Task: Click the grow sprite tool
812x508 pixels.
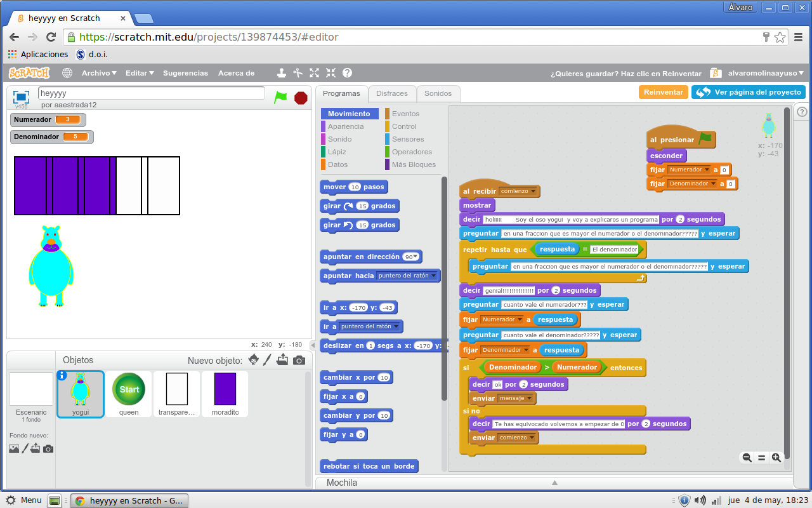Action: point(314,72)
